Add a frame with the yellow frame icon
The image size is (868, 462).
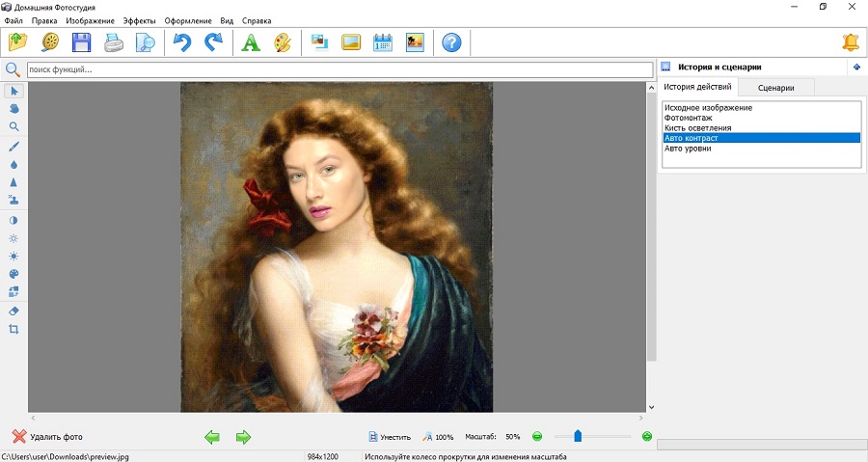pyautogui.click(x=351, y=42)
